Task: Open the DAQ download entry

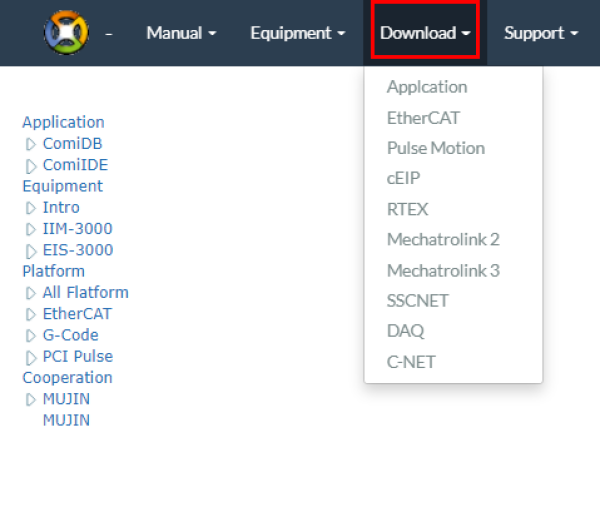Action: pos(405,331)
